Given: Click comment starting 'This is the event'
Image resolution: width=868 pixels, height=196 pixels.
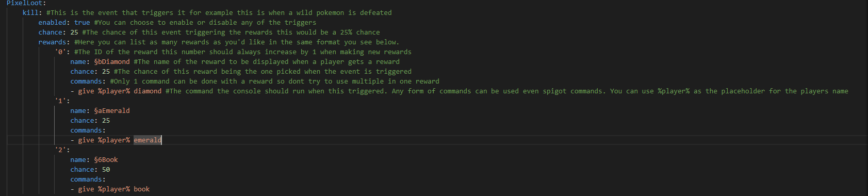Looking at the screenshot, I should [x=219, y=12].
